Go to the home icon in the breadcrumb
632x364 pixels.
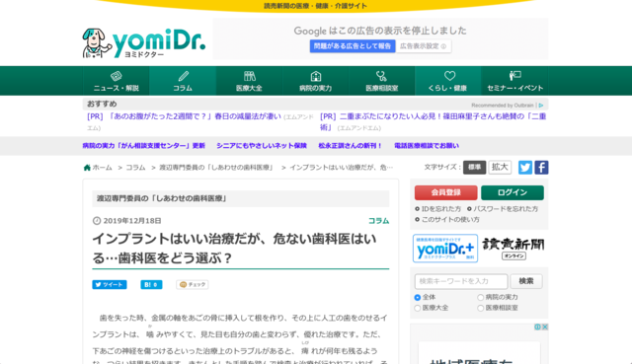point(87,168)
